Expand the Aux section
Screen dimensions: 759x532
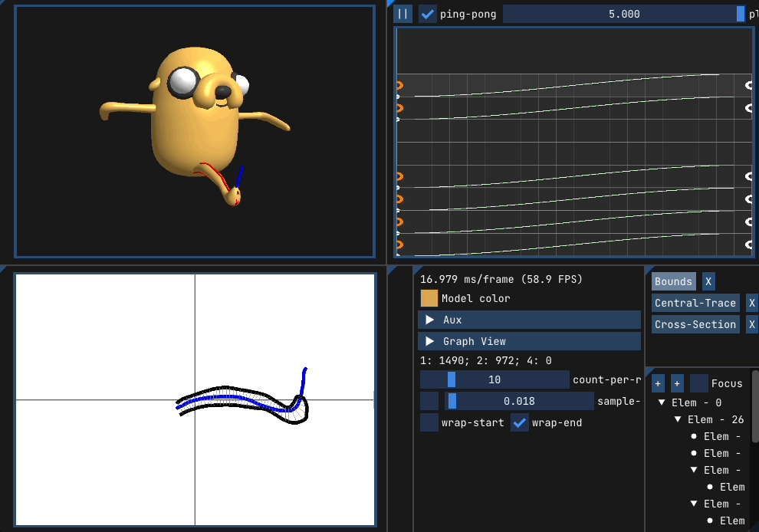529,320
